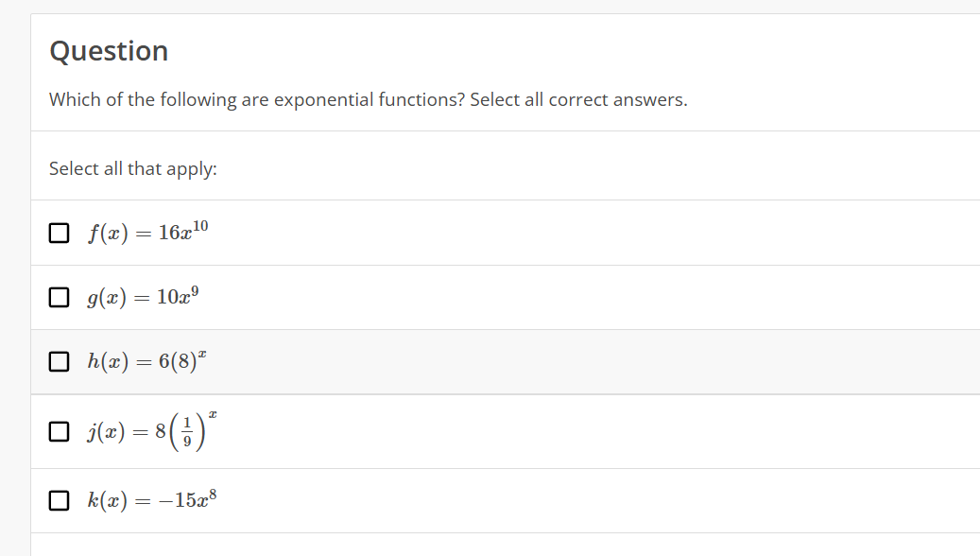Viewport: 980px width, 556px height.
Task: Click the 'Select all that apply' label
Action: click(x=131, y=167)
